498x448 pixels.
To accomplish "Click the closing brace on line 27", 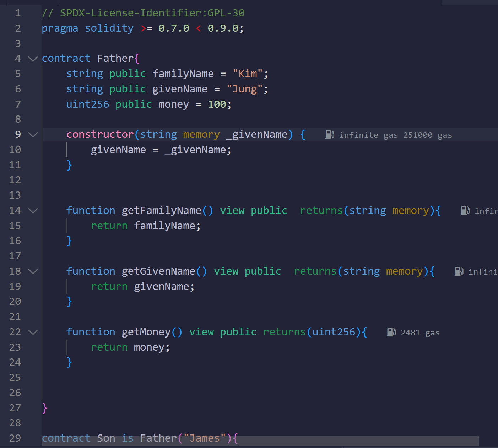I will (x=45, y=408).
